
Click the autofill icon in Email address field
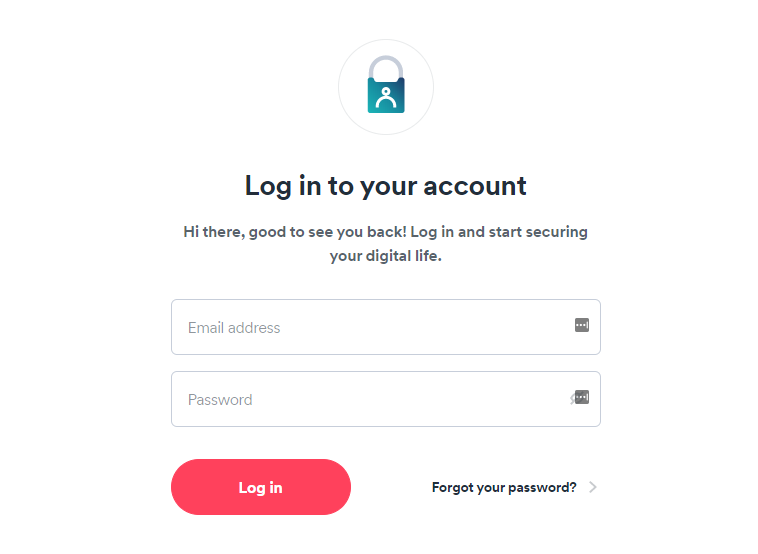click(582, 325)
